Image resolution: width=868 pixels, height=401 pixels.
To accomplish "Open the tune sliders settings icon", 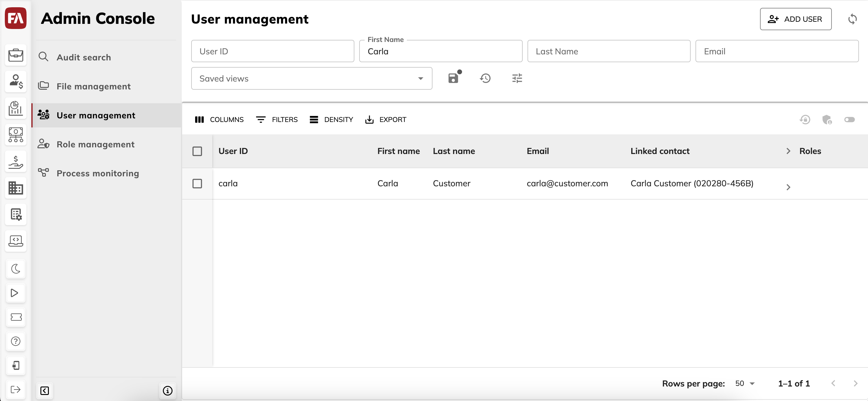I will (517, 78).
